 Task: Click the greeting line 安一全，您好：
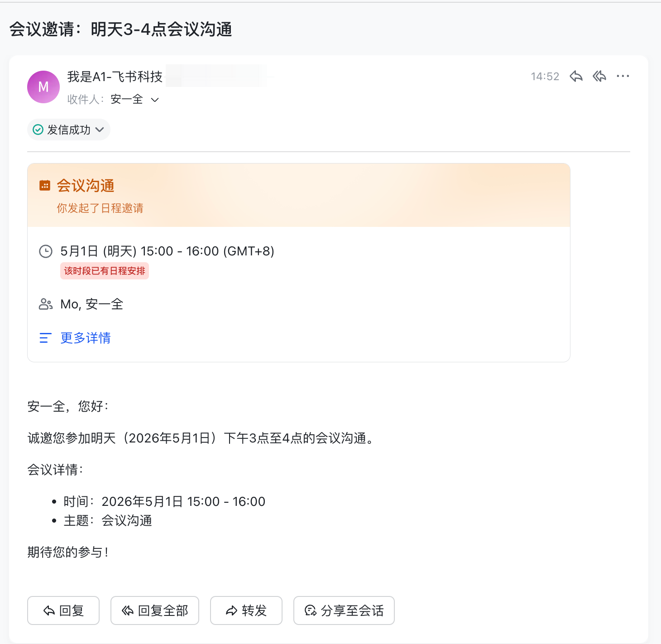pos(68,406)
